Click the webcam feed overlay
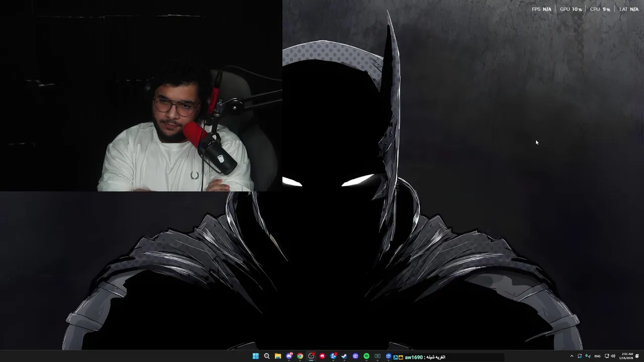This screenshot has height=362, width=644. [x=141, y=96]
